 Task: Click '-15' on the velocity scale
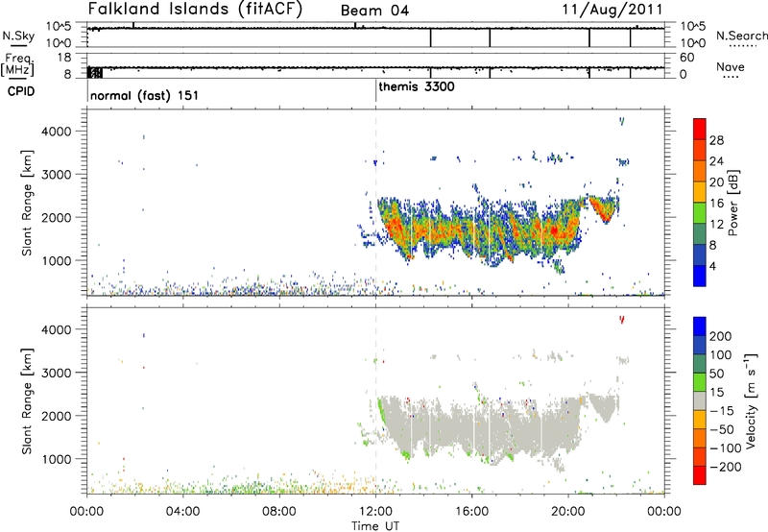[722, 410]
